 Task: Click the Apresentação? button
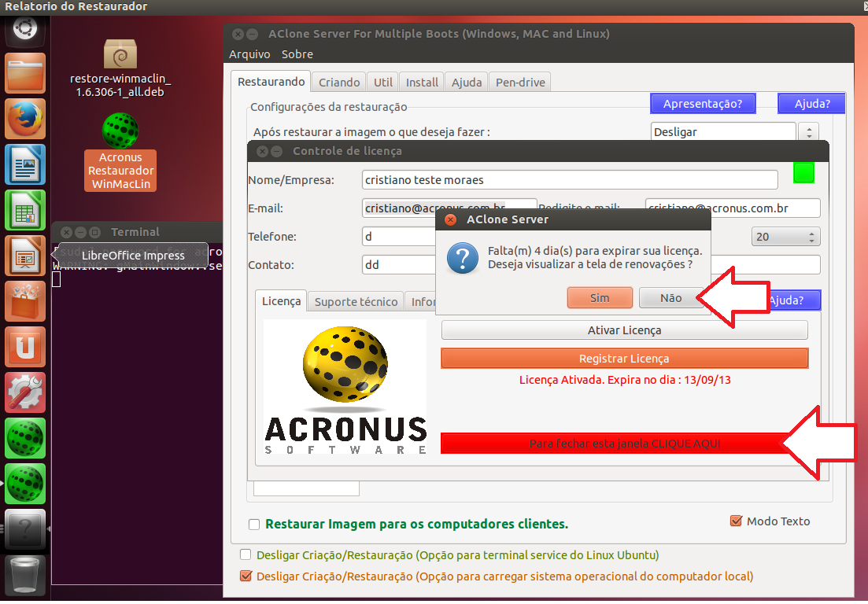click(703, 104)
